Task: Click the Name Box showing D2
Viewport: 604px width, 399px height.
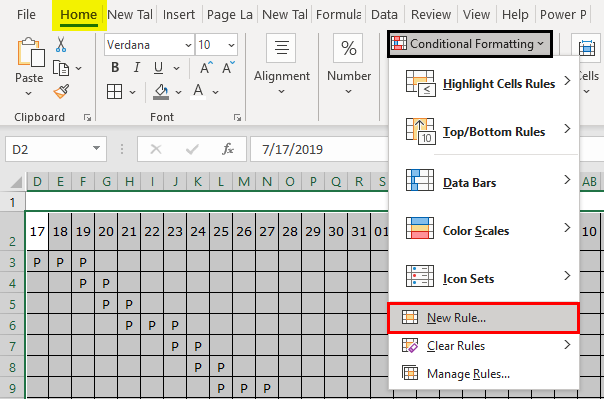Action: point(56,149)
